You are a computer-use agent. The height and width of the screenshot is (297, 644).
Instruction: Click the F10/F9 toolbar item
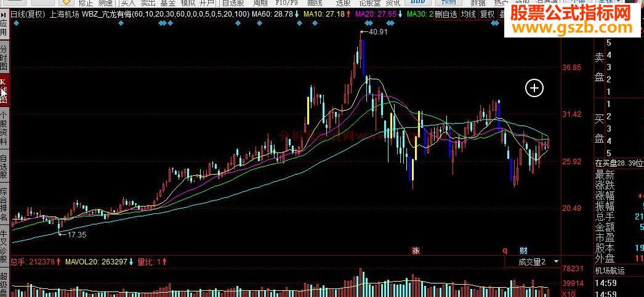(x=286, y=3)
